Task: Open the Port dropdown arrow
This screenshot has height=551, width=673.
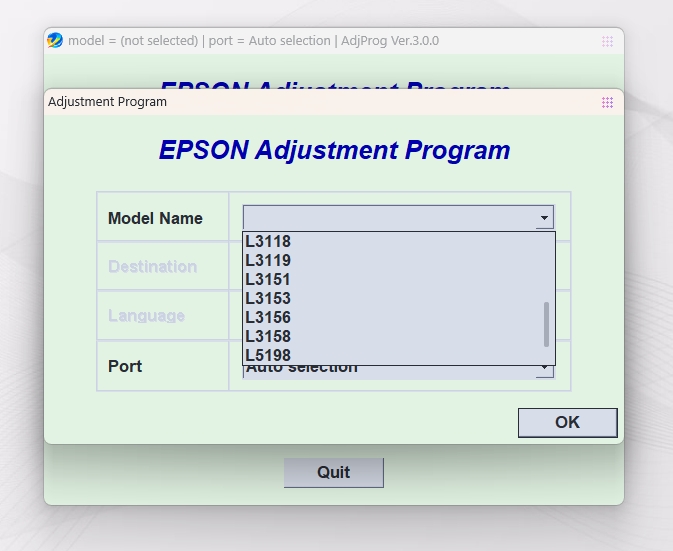Action: pos(544,370)
